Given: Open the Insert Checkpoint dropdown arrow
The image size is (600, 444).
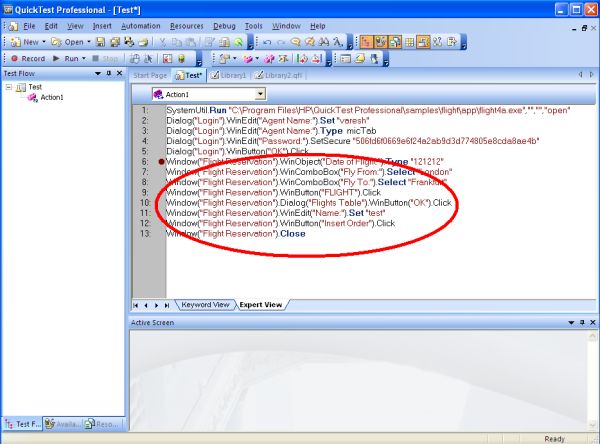Looking at the screenshot, I should click(235, 58).
